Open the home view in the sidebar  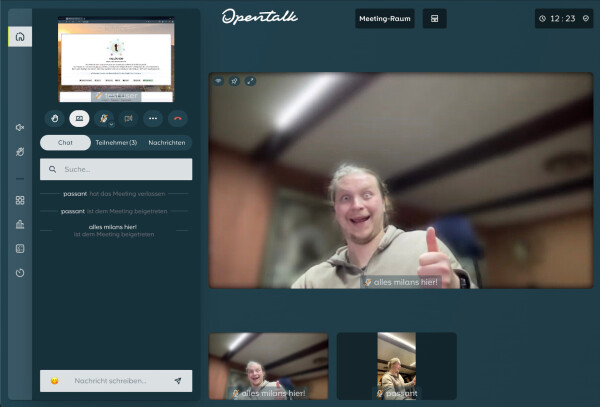[20, 37]
